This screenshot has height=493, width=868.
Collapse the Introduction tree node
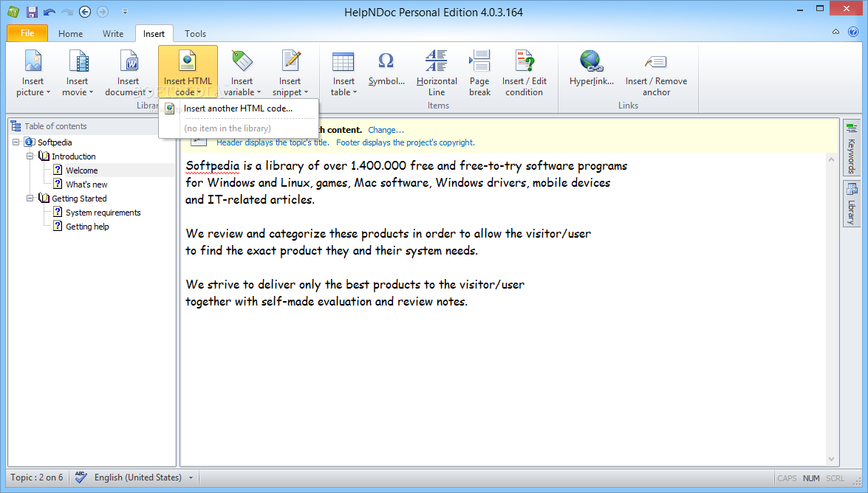pos(30,156)
